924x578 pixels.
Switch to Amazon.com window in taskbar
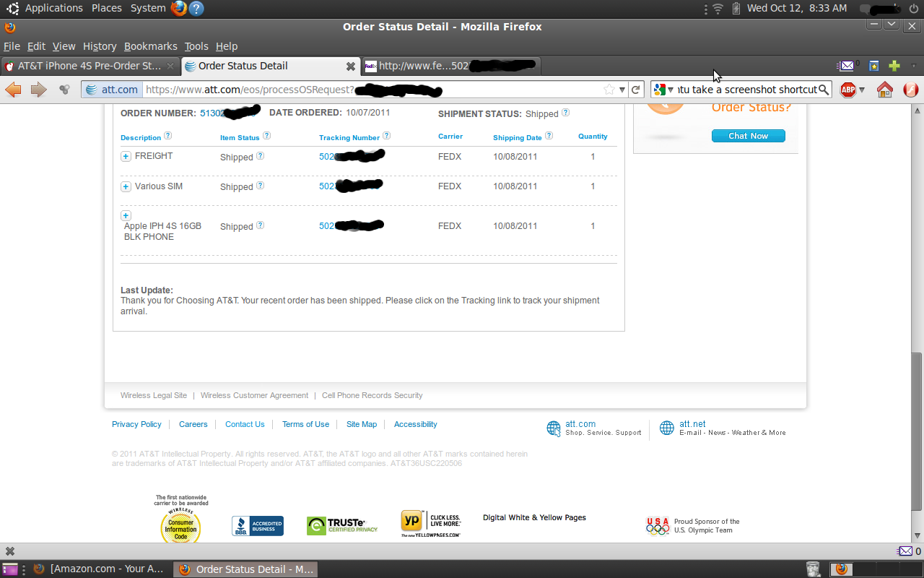click(x=99, y=569)
